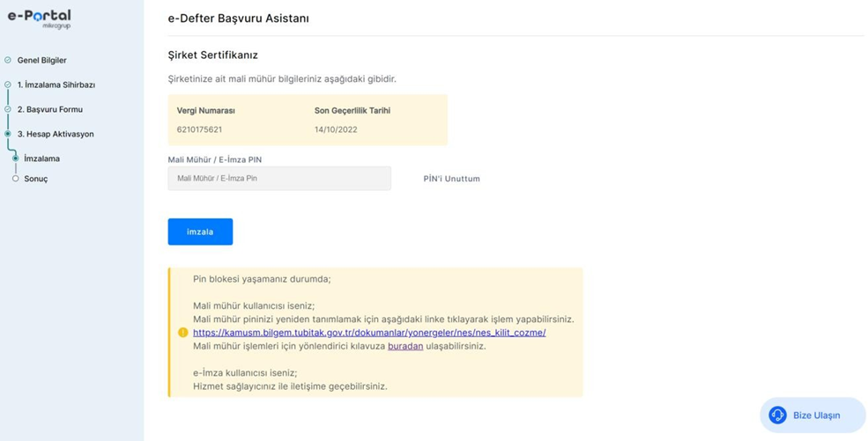Click the checkmark icon beside İmzalama Sihirbazı
The width and height of the screenshot is (868, 441).
tap(8, 85)
